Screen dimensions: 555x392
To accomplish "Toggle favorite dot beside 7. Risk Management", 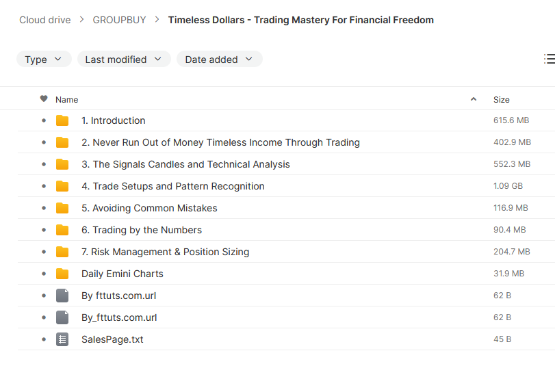I will click(x=44, y=252).
